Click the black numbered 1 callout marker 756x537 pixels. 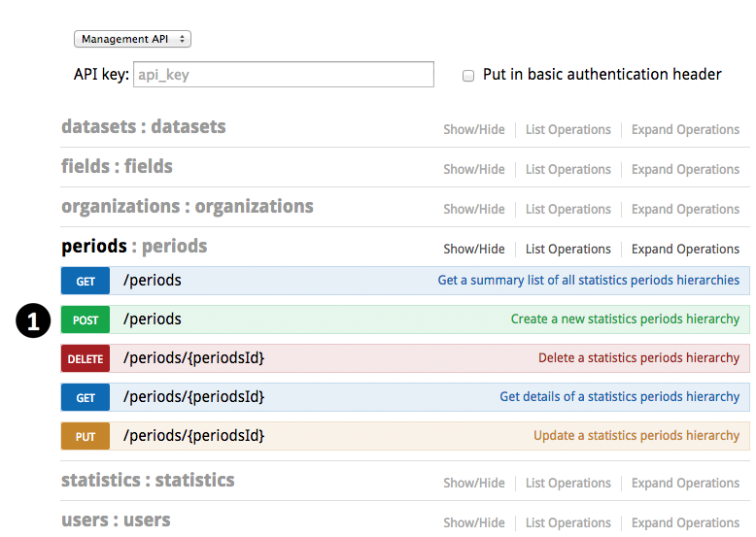click(x=33, y=320)
